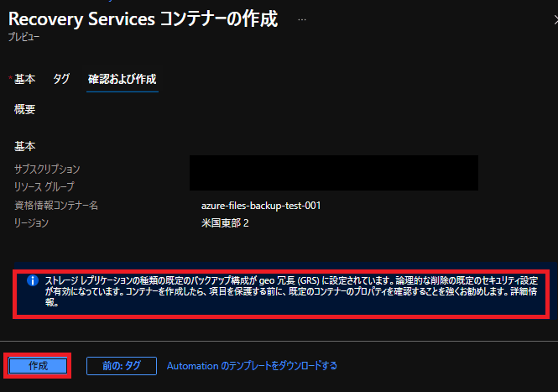Screen dimensions: 558x392
Task: Open 詳細情報 link in the info notice
Action: coord(524,291)
